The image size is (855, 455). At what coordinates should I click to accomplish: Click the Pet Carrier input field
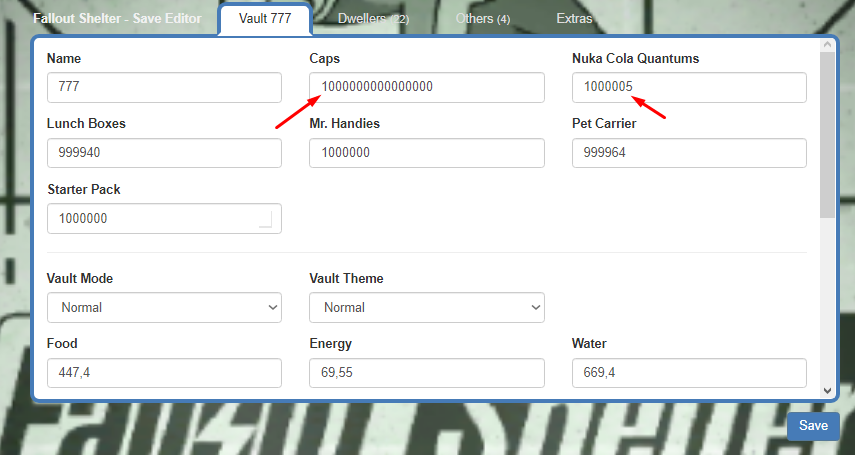point(689,153)
